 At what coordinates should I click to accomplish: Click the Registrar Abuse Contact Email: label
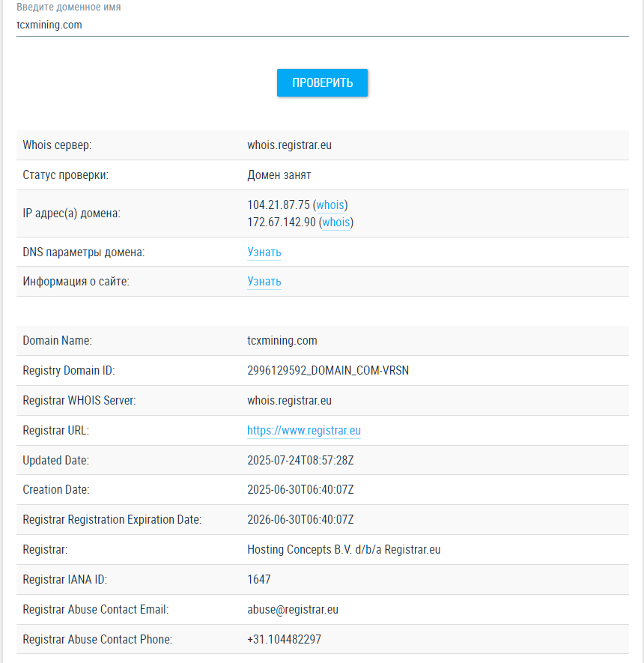click(96, 610)
